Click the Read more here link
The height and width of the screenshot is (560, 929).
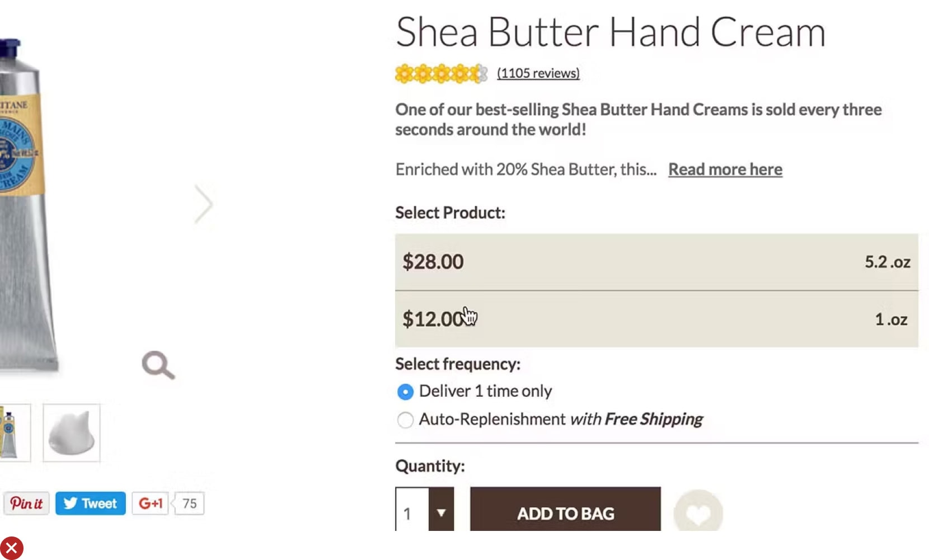pyautogui.click(x=725, y=170)
